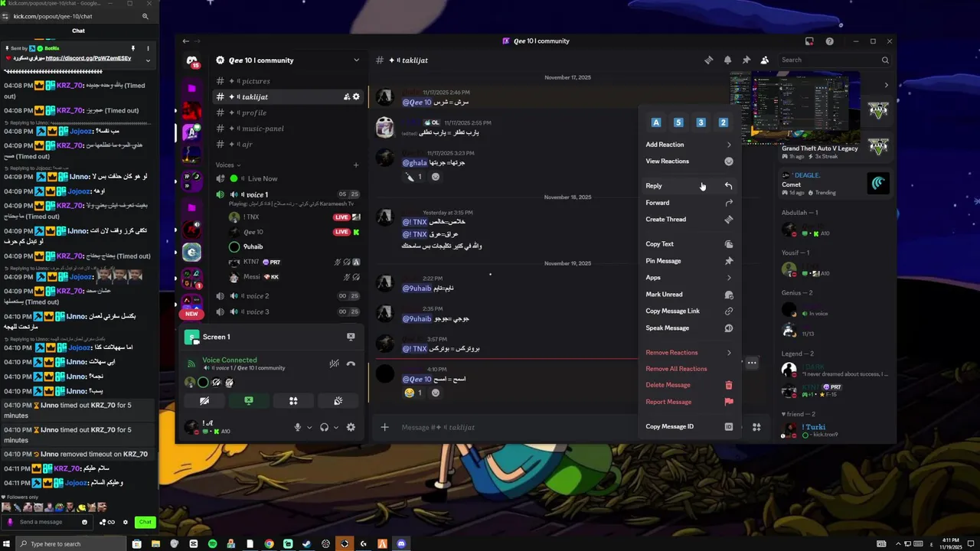
Task: Join the voice 2 channel
Action: [287, 296]
